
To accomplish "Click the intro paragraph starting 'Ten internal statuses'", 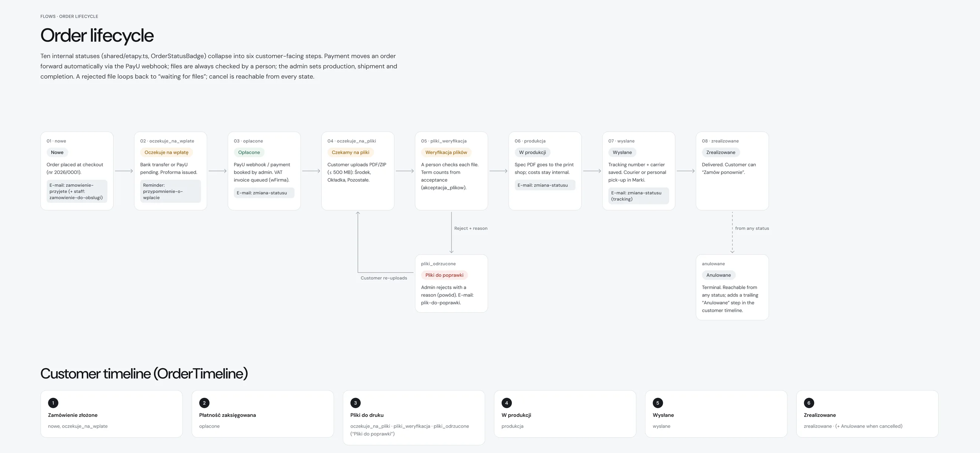I will click(219, 66).
